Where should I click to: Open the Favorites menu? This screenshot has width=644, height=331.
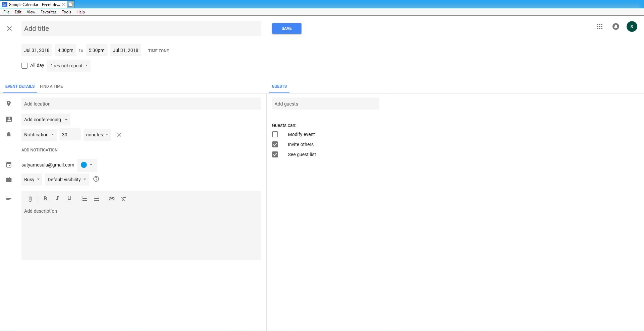[x=48, y=12]
